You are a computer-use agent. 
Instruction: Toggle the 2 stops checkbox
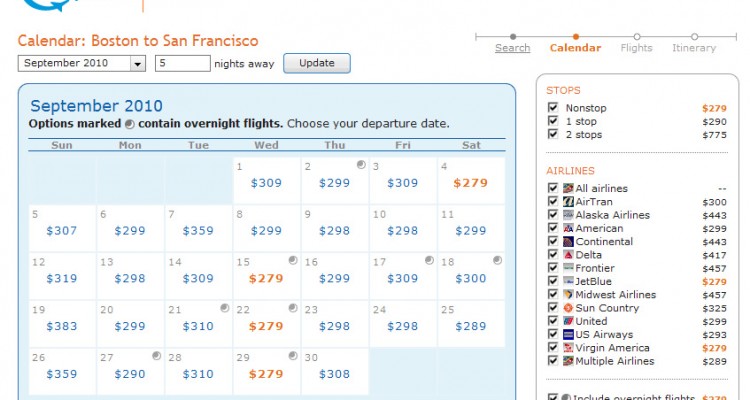(x=553, y=135)
